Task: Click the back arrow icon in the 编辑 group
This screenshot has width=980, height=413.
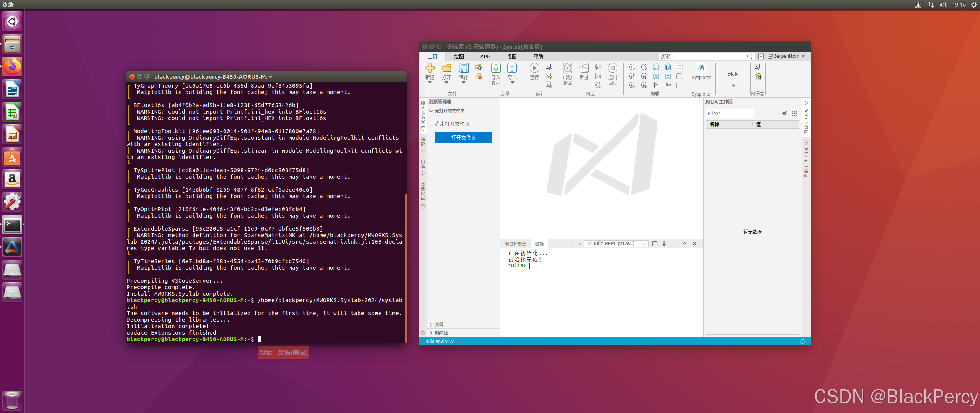Action: pos(632,67)
